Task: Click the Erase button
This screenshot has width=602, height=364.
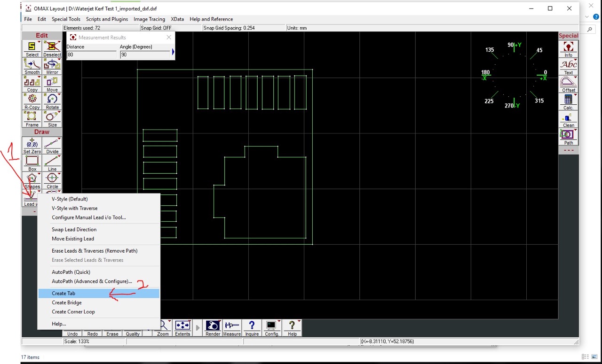Action: pyautogui.click(x=112, y=333)
